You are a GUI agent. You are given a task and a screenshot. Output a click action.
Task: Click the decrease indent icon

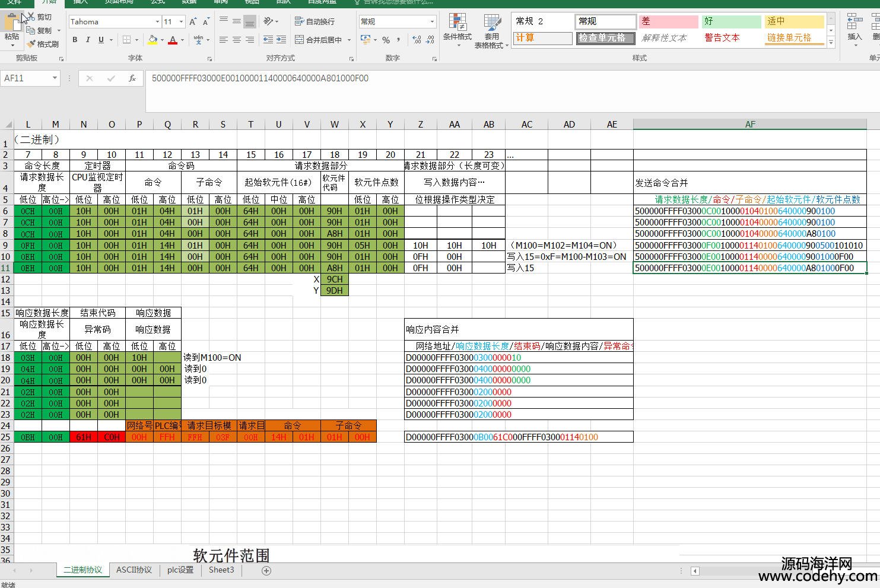(x=268, y=40)
